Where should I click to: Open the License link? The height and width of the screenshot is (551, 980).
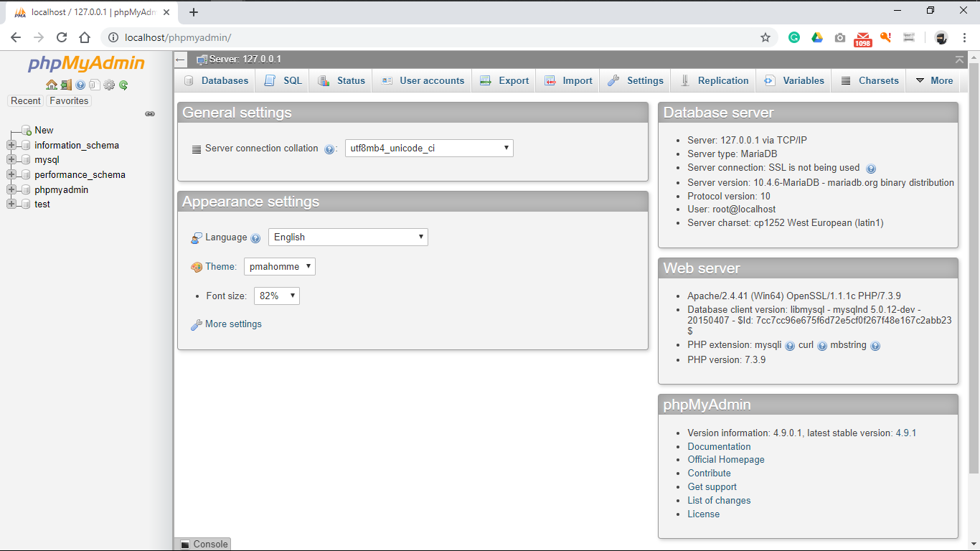pos(703,514)
